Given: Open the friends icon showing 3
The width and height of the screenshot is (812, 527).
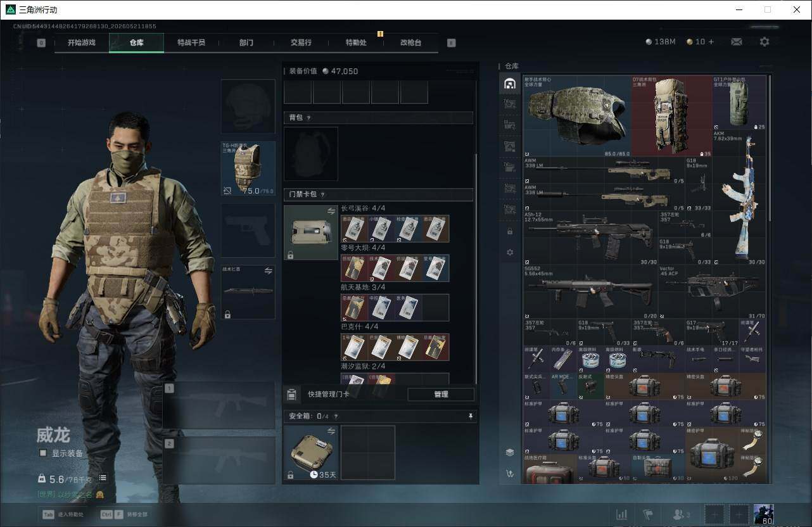Looking at the screenshot, I should [682, 514].
